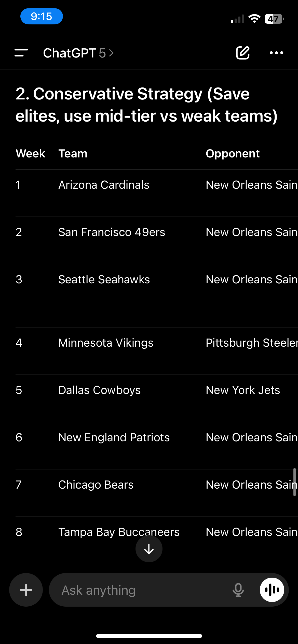This screenshot has height=644, width=298.
Task: Open the three-dot more options menu
Action: [x=276, y=53]
